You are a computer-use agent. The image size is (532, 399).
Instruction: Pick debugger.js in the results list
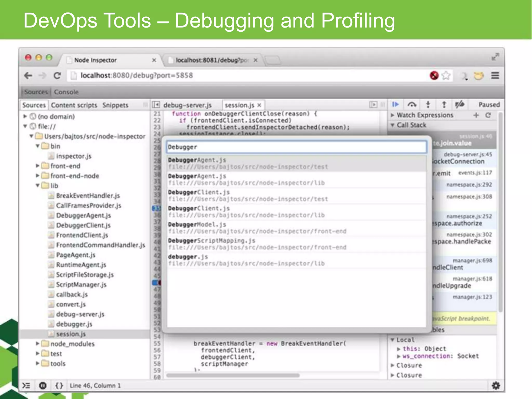tap(296, 260)
